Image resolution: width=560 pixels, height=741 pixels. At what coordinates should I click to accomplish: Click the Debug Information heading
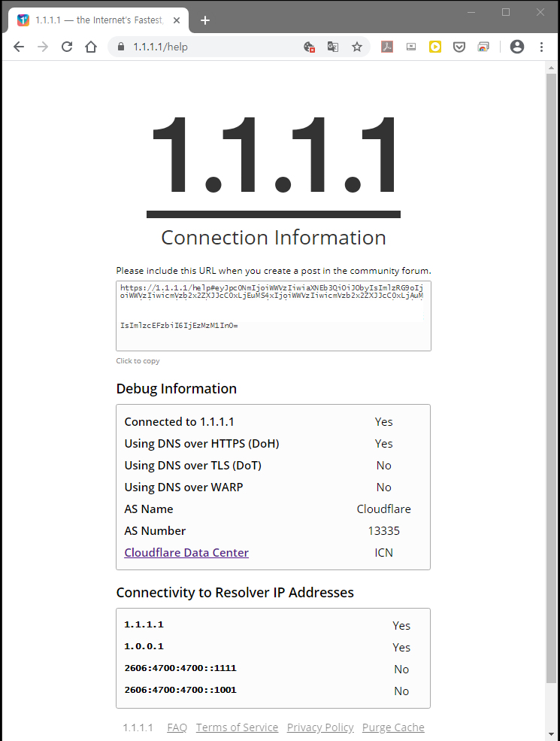coord(177,388)
